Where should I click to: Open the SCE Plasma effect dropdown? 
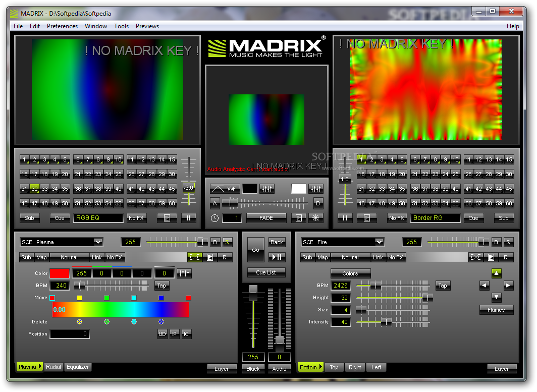pos(61,242)
